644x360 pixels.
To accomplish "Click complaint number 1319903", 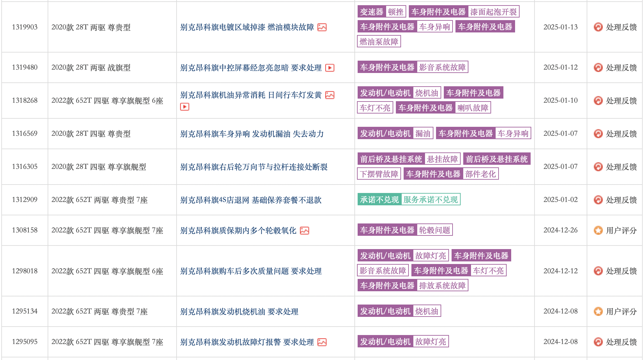I will pos(25,27).
